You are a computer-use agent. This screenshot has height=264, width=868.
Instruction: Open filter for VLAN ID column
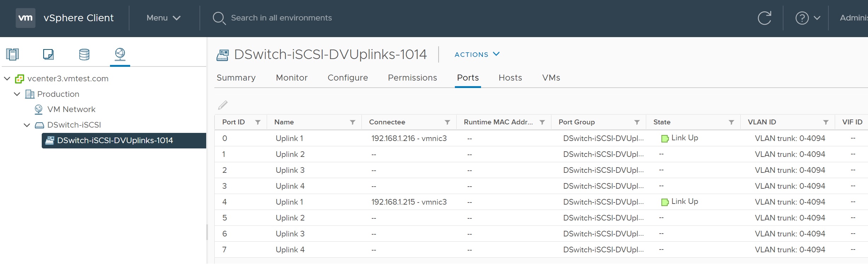[826, 122]
